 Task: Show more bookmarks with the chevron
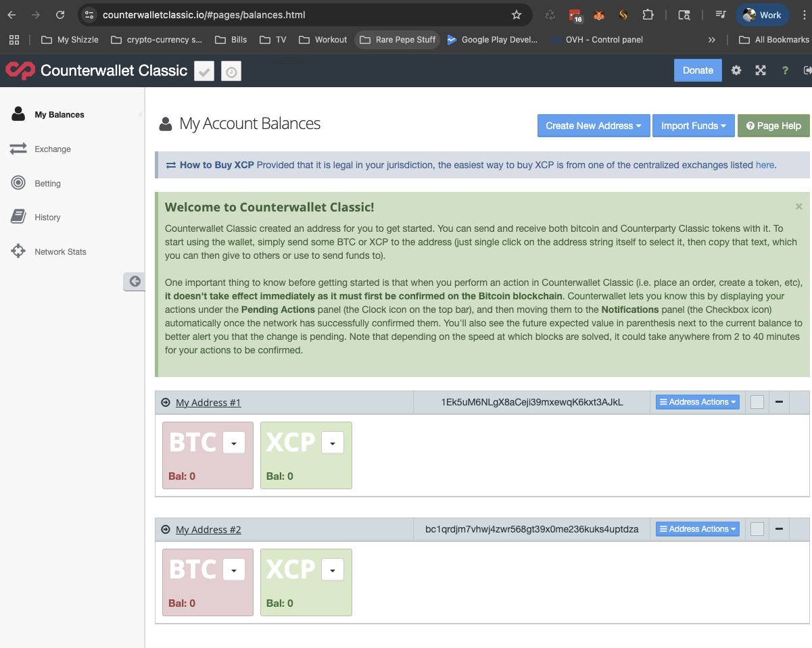click(712, 40)
